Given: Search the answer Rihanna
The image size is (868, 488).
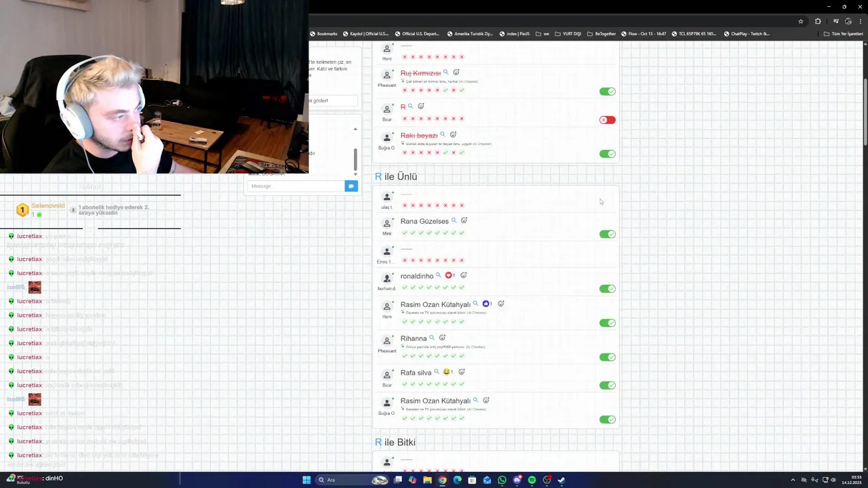Looking at the screenshot, I should pos(432,338).
